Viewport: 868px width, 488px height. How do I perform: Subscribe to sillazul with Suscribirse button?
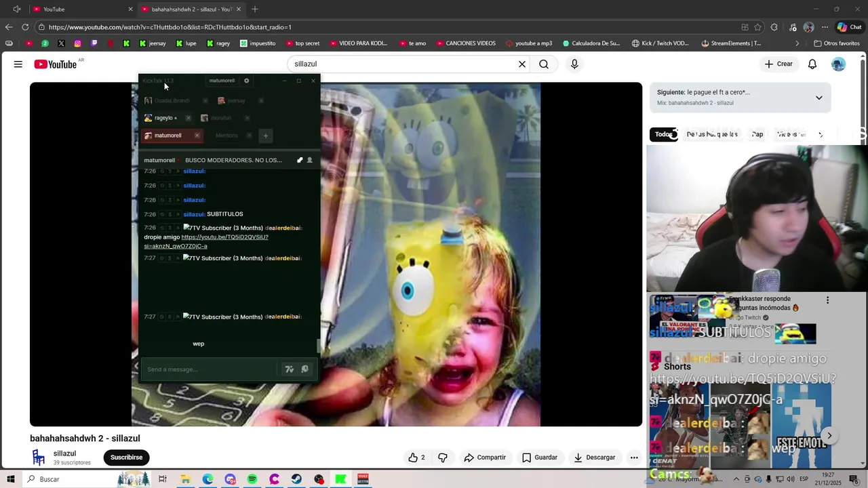coord(126,457)
